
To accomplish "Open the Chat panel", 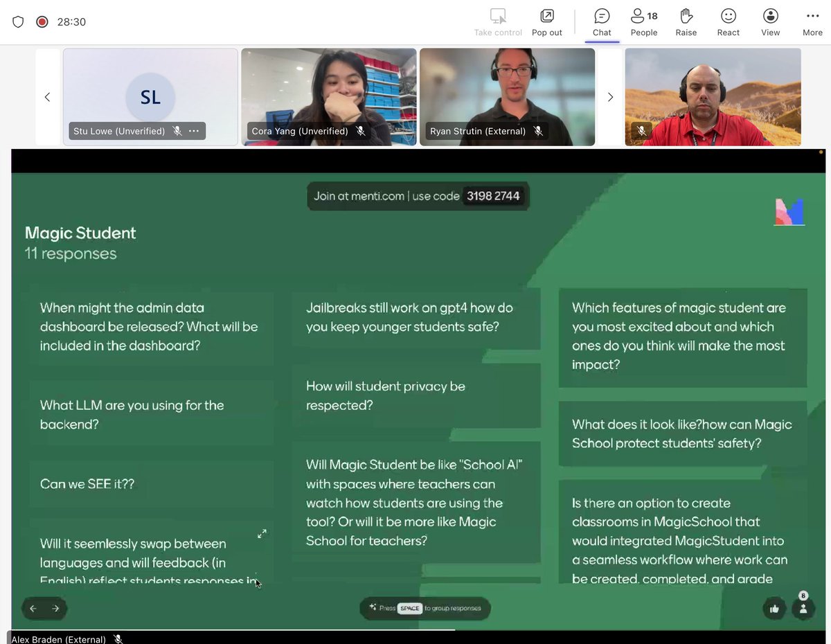I will [602, 22].
